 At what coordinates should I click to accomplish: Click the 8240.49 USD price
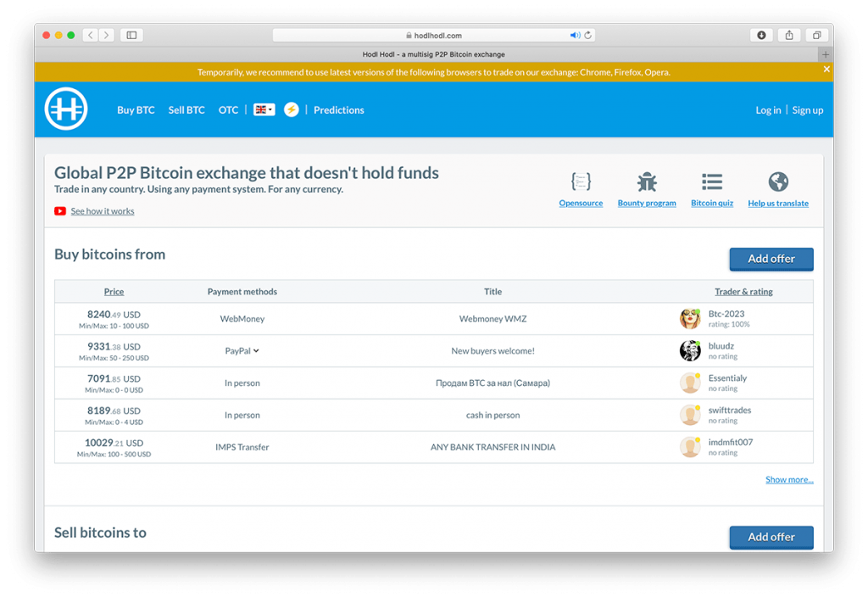(114, 315)
